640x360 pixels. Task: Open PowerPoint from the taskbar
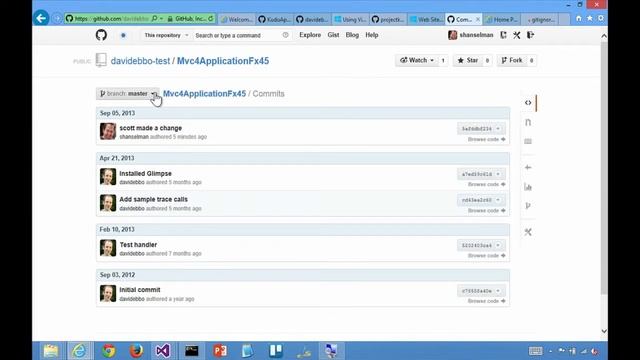point(220,351)
